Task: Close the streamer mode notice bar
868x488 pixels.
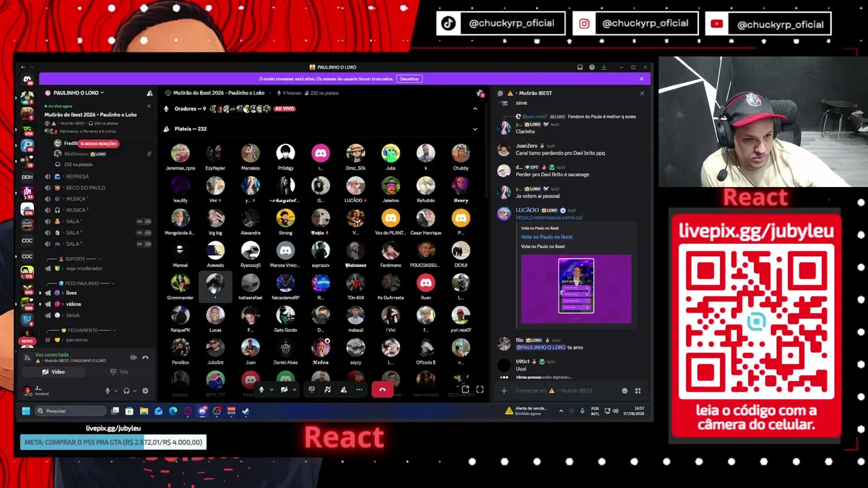Action: pyautogui.click(x=642, y=79)
